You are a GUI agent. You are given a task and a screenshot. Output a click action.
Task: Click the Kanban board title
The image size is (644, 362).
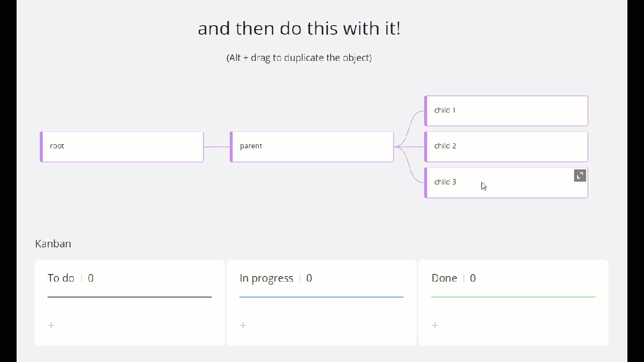(53, 244)
